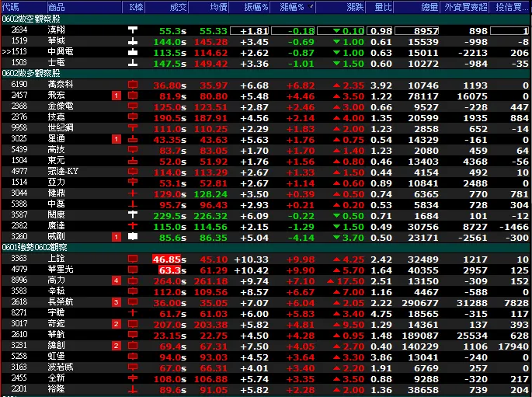Click the red badge numbered 1 beside 威剛
Image resolution: width=532 pixels, height=397 pixels.
pyautogui.click(x=116, y=237)
